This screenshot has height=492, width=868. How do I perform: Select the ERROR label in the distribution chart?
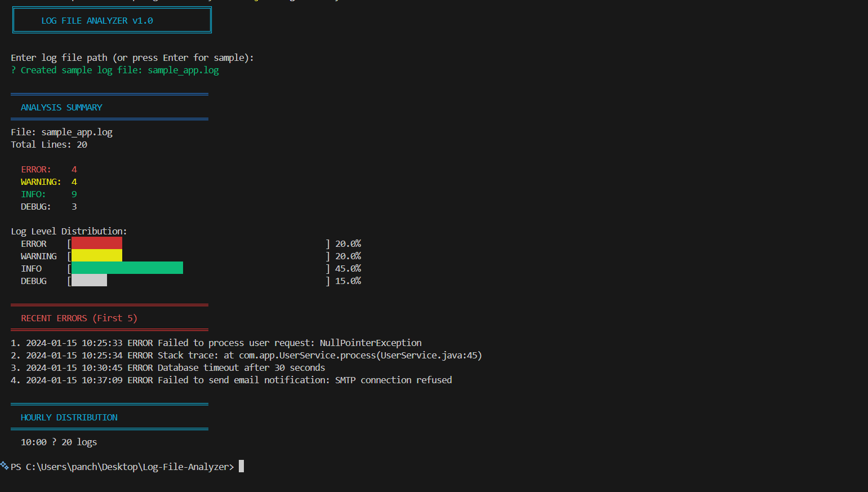(x=33, y=243)
